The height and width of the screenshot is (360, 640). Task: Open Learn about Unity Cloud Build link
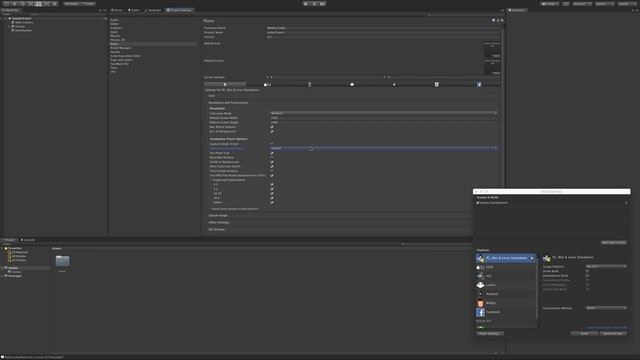click(x=607, y=327)
